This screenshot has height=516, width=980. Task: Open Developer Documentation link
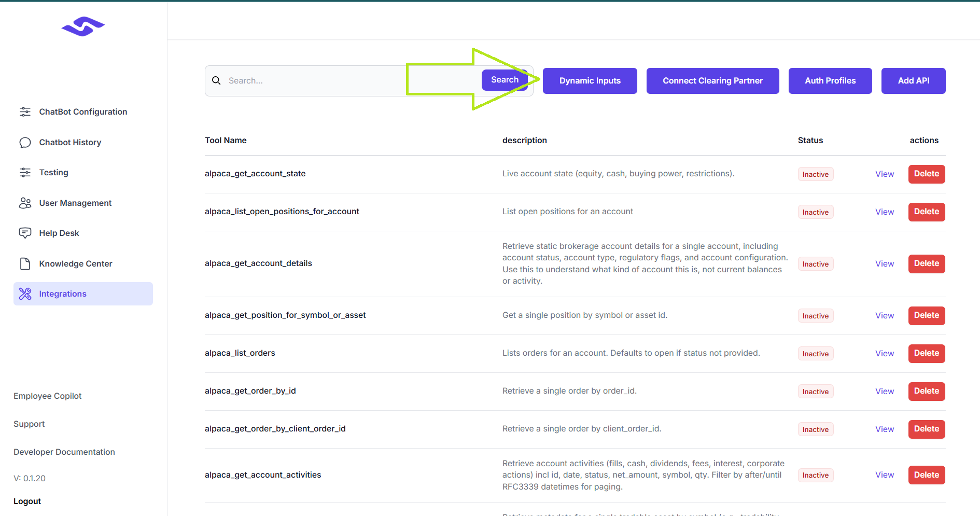click(x=64, y=452)
